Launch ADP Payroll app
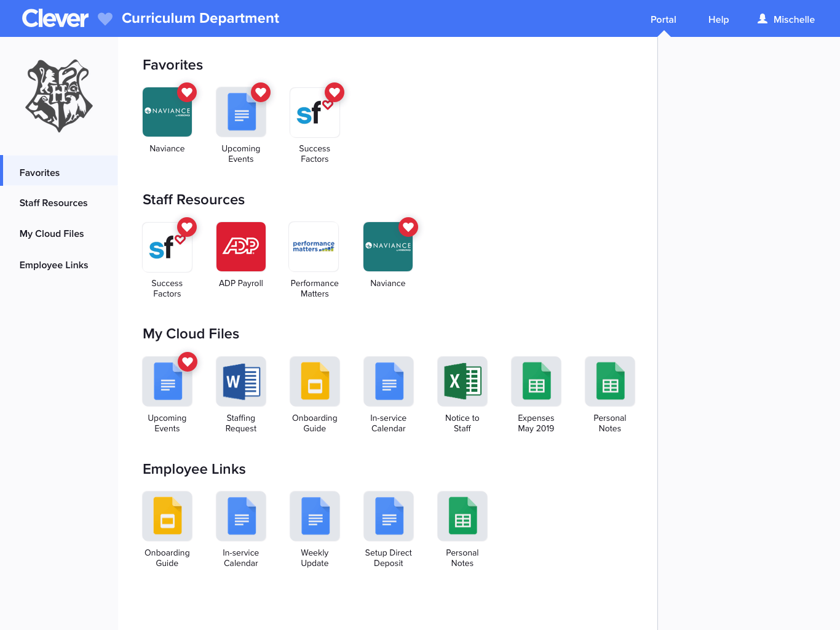840x630 pixels. pos(241,247)
